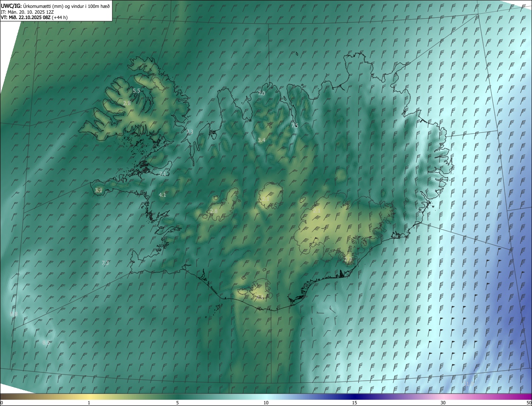Click the 1 tick on the color scale
Viewport: 532px width, 406px height.
89,403
